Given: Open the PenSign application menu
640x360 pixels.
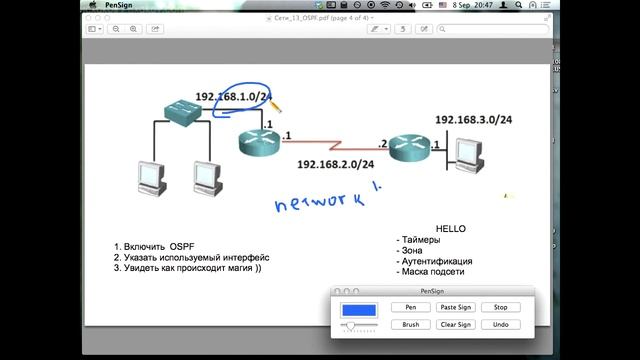Looking at the screenshot, I should click(118, 5).
